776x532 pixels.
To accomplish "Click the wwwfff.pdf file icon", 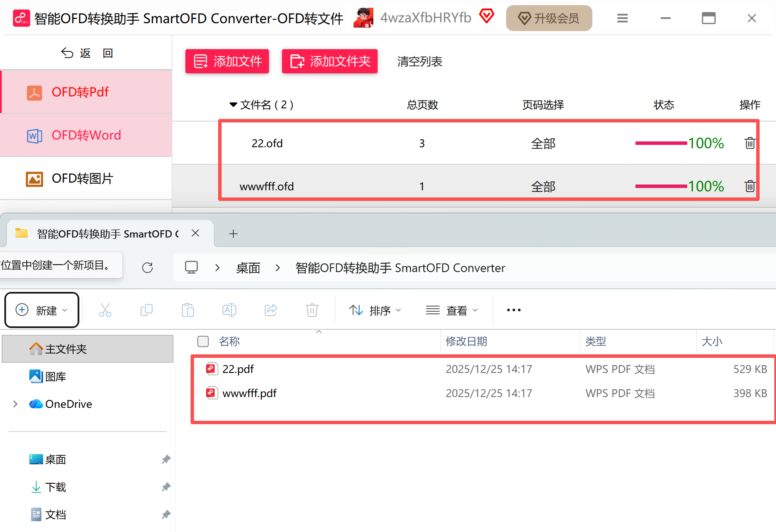I will click(211, 393).
